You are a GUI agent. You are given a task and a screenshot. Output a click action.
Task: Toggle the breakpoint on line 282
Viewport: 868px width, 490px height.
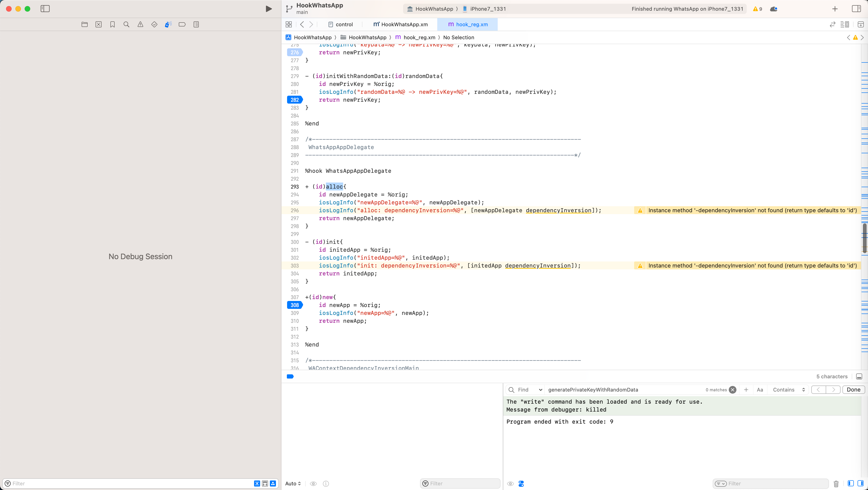tap(295, 100)
